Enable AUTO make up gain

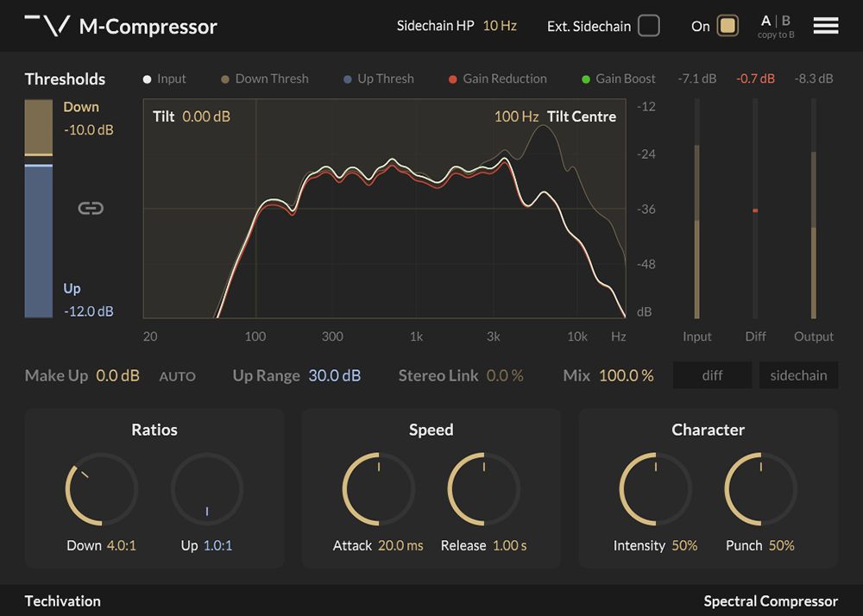point(177,376)
